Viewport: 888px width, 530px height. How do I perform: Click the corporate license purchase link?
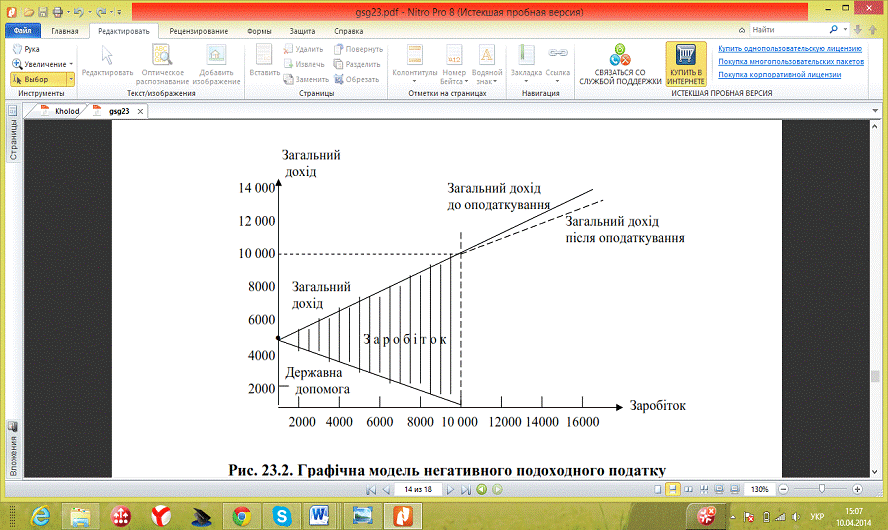point(779,74)
